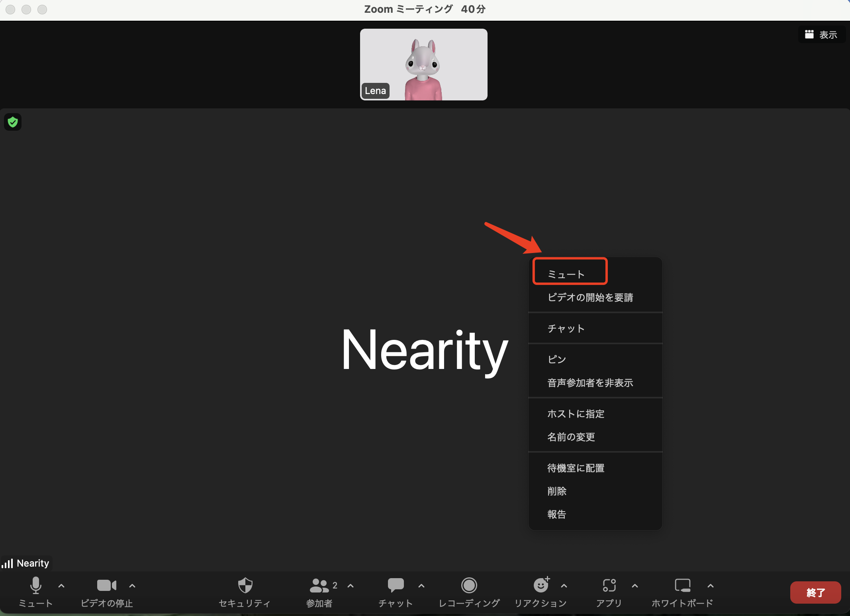Select チャット in the context menu

click(x=595, y=328)
